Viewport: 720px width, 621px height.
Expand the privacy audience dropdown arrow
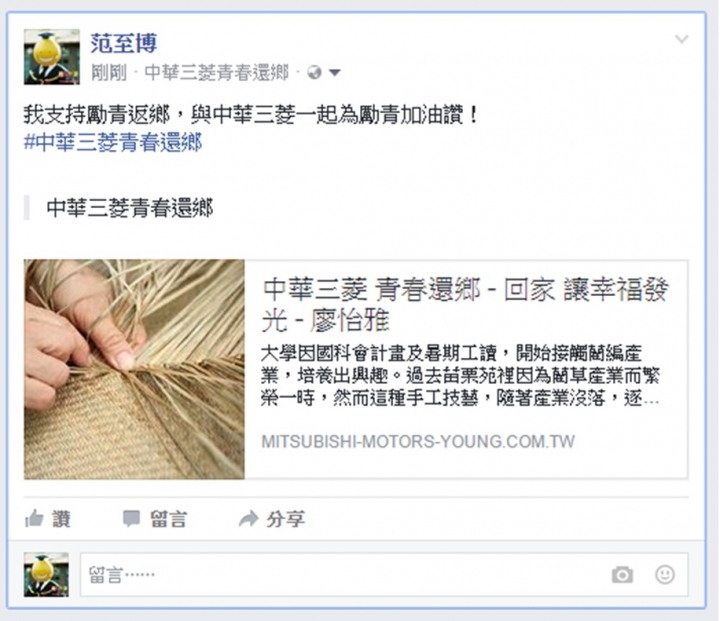tap(335, 73)
